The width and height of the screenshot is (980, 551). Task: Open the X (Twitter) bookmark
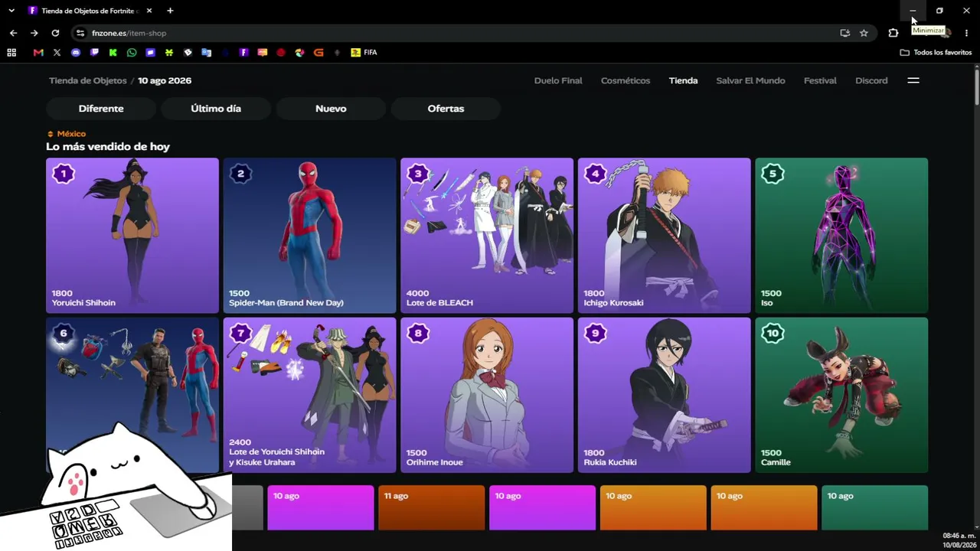(x=57, y=53)
